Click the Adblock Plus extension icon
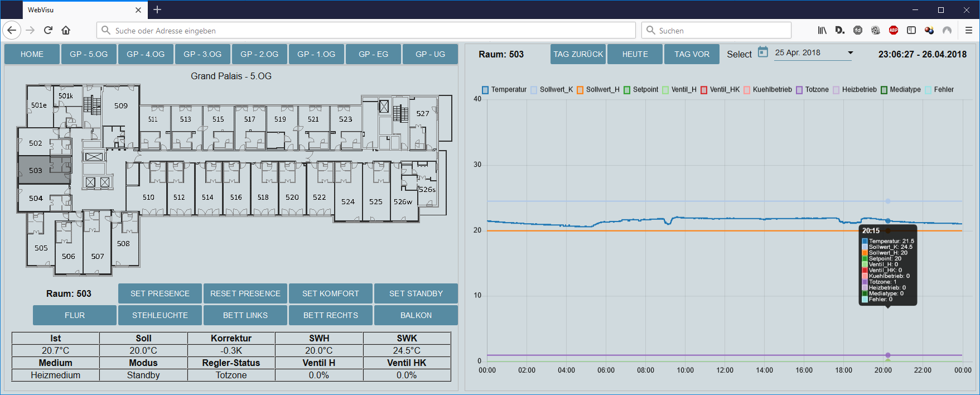The image size is (980, 395). pyautogui.click(x=894, y=30)
